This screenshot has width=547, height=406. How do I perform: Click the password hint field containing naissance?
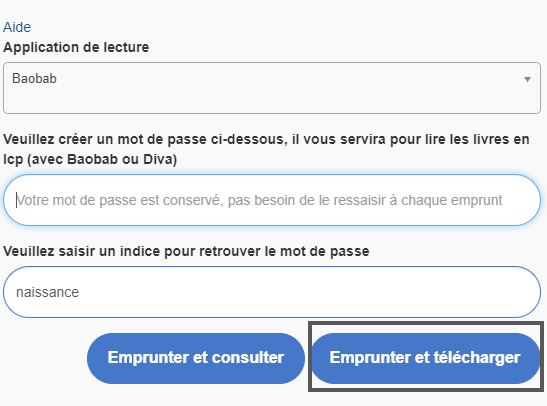tap(272, 292)
